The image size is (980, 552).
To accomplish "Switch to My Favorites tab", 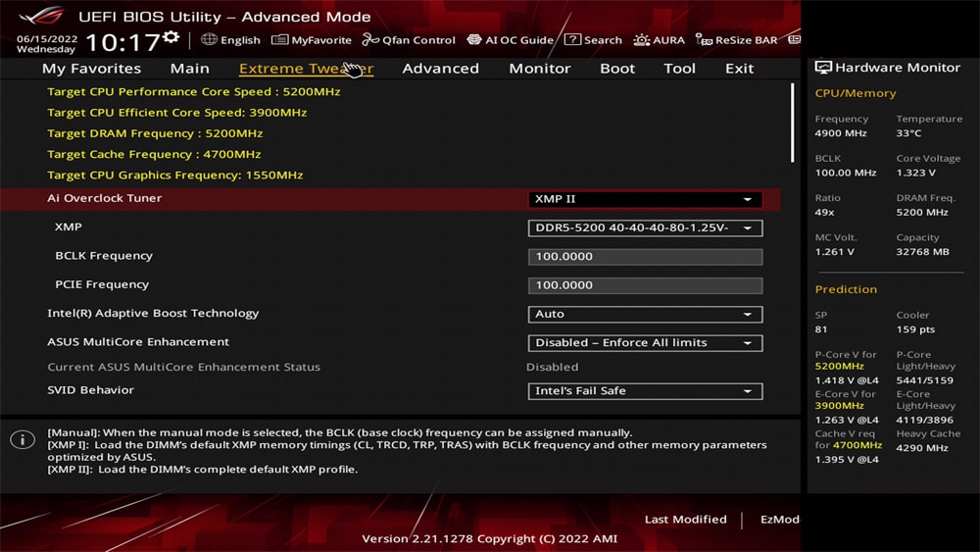I will [91, 68].
